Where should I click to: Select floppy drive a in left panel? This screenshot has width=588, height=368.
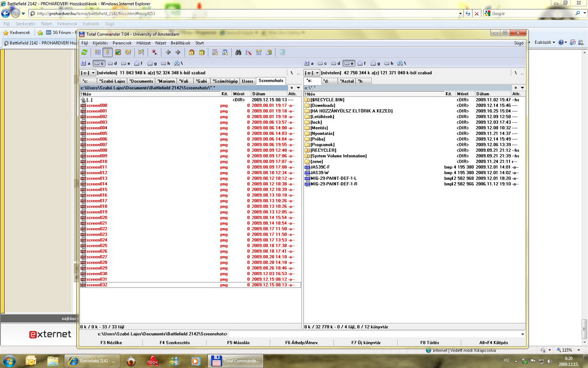pos(86,63)
